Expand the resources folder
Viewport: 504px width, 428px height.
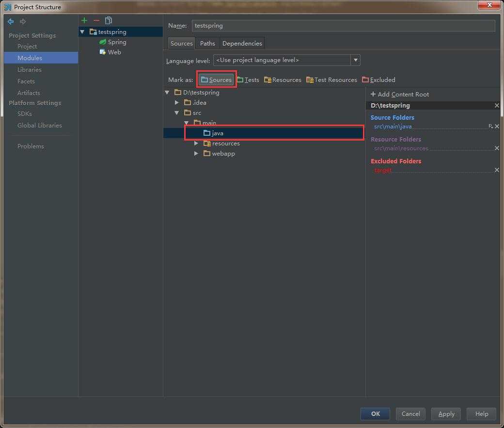196,143
